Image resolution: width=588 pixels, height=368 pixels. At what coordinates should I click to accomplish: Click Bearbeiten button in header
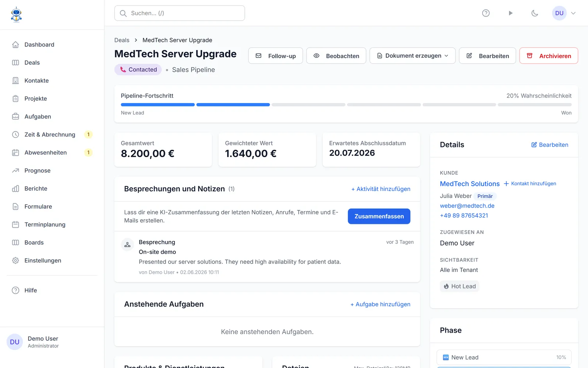(x=488, y=56)
